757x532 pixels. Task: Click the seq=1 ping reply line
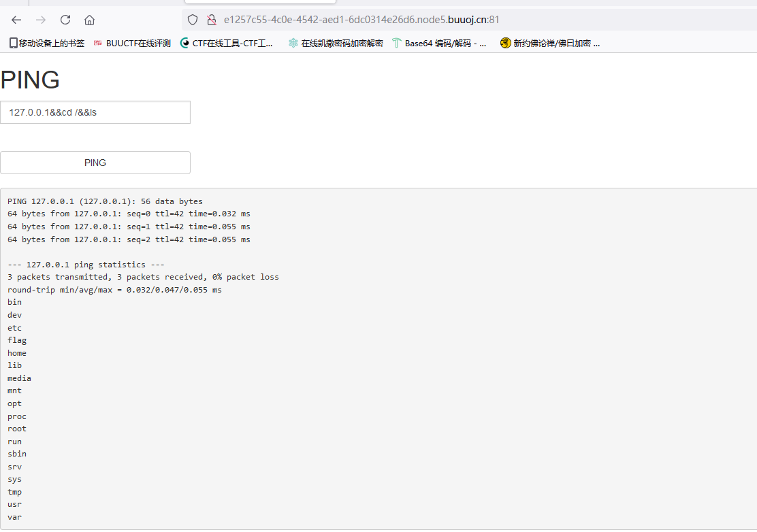[x=129, y=227]
